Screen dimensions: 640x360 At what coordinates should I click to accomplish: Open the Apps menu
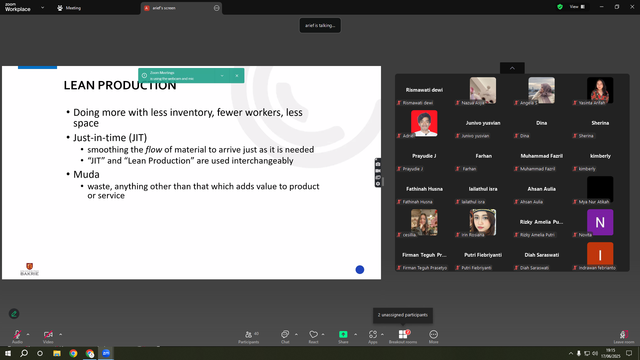pos(373,336)
